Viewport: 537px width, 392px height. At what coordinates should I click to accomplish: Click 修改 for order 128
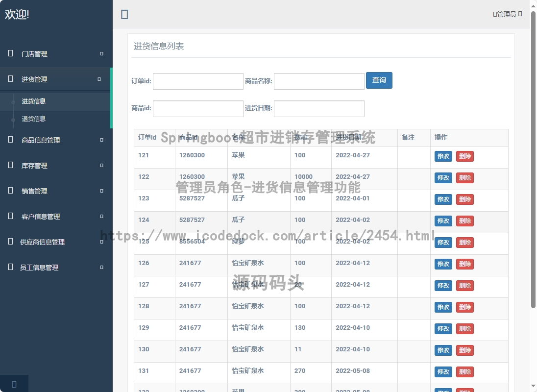(443, 307)
